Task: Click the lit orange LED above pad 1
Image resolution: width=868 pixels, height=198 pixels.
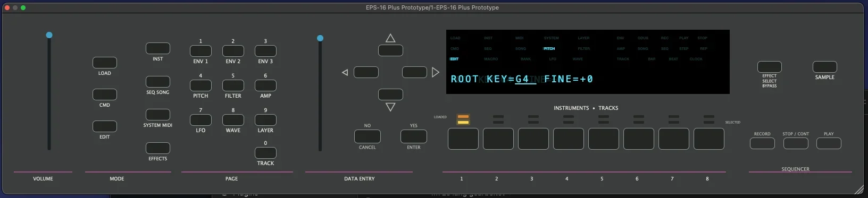Action: [x=463, y=117]
